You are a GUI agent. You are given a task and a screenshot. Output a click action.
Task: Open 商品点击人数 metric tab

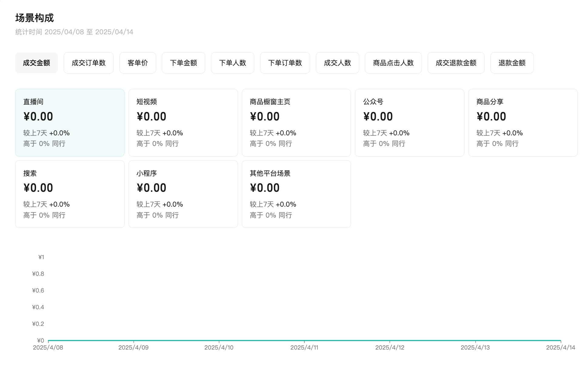click(393, 63)
